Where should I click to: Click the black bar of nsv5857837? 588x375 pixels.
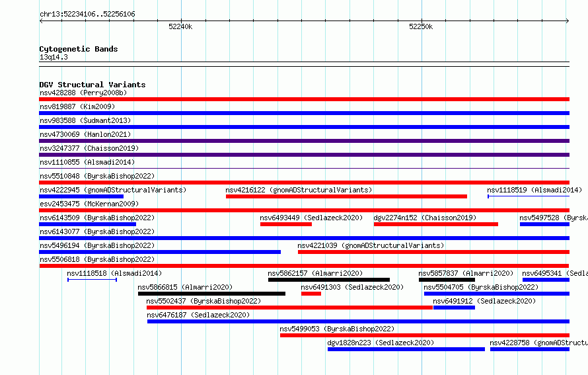coord(447,280)
